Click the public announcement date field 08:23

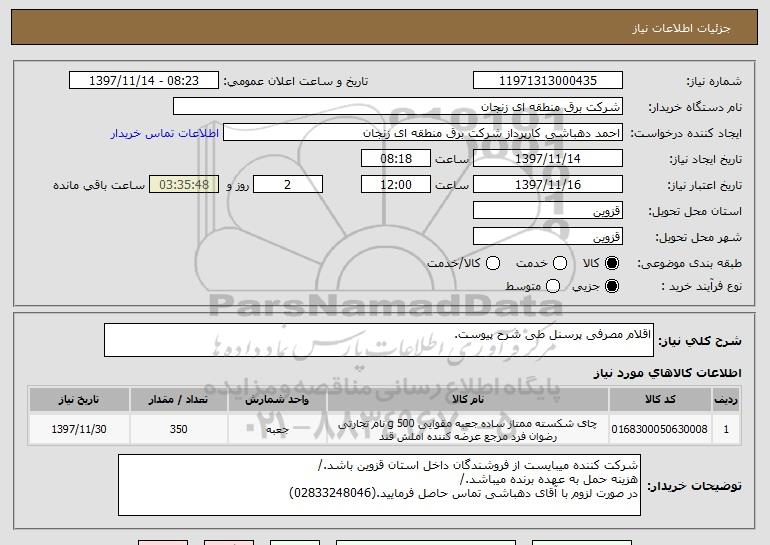pyautogui.click(x=144, y=80)
